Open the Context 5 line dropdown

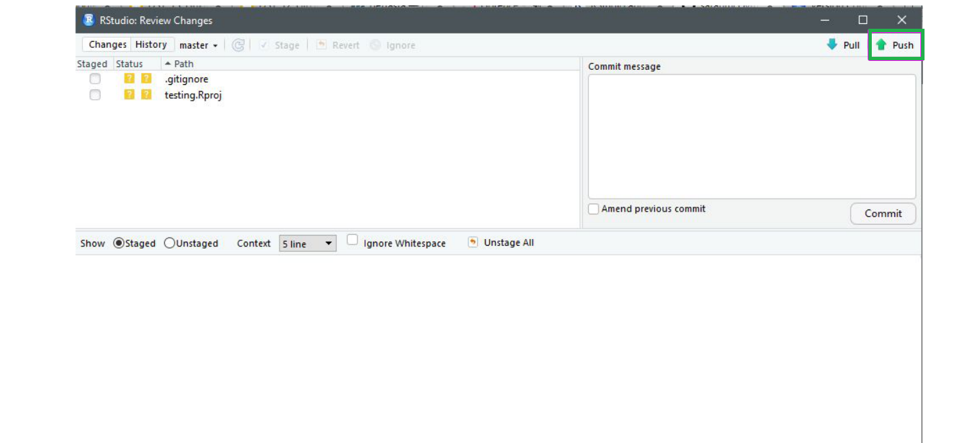[307, 244]
